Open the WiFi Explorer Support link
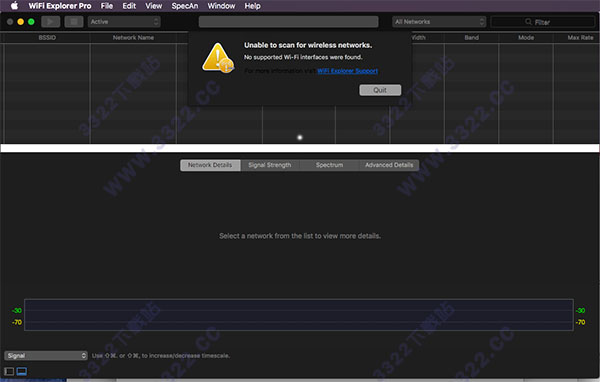 (x=347, y=71)
